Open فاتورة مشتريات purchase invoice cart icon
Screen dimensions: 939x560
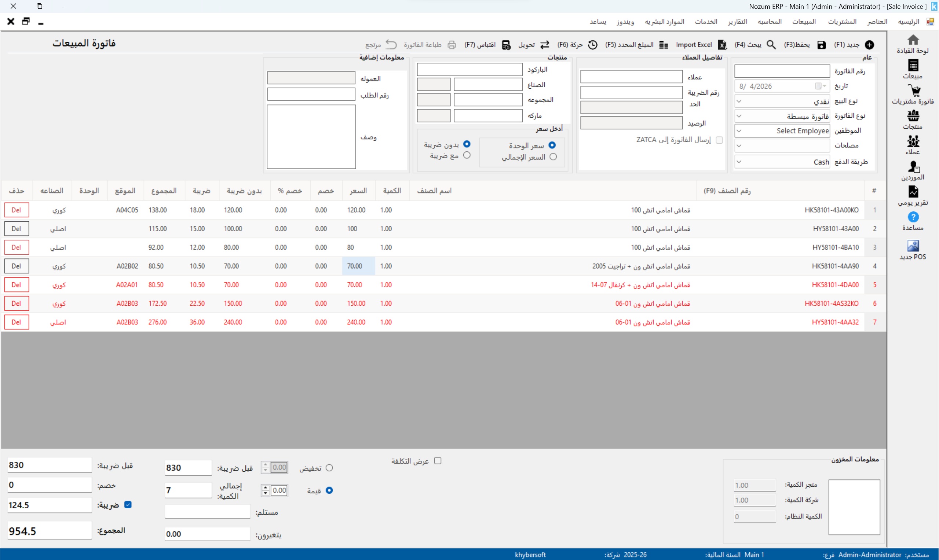pos(914,91)
